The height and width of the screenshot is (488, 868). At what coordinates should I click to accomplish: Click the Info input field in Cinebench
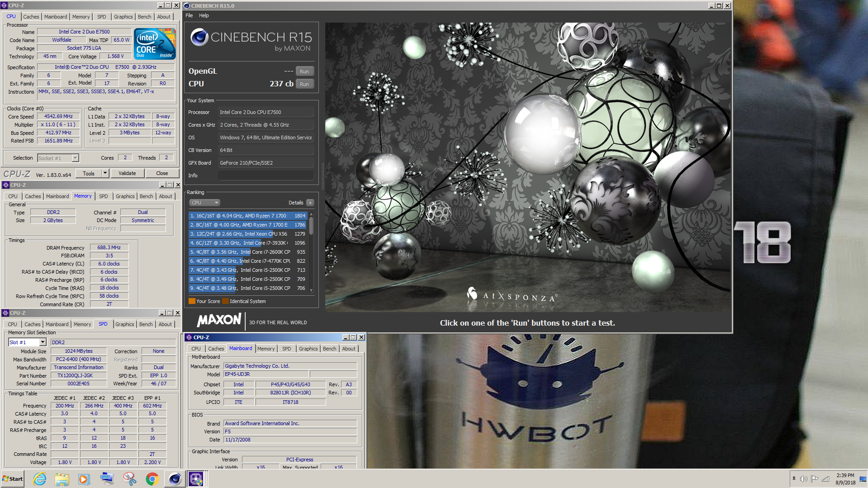(266, 175)
